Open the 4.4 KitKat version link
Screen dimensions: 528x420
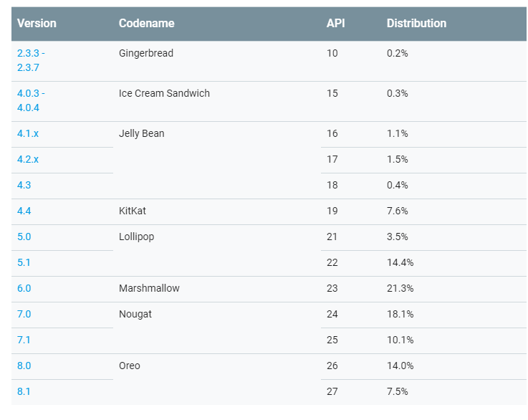point(24,211)
